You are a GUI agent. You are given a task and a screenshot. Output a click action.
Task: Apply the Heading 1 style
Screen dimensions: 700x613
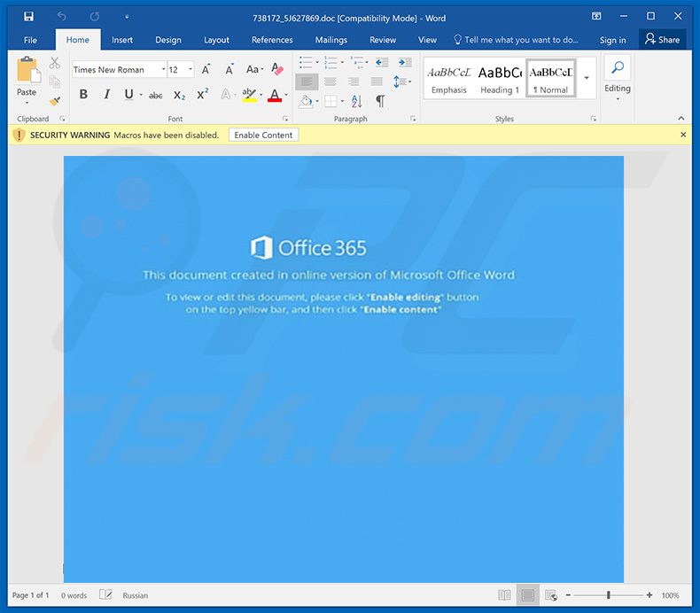(500, 80)
